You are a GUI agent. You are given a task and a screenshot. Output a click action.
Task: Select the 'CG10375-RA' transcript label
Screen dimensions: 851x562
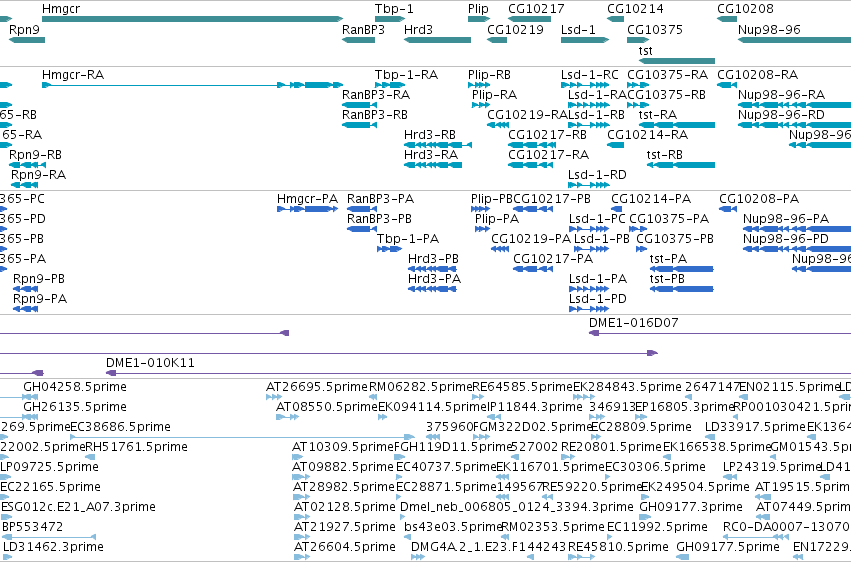click(668, 75)
